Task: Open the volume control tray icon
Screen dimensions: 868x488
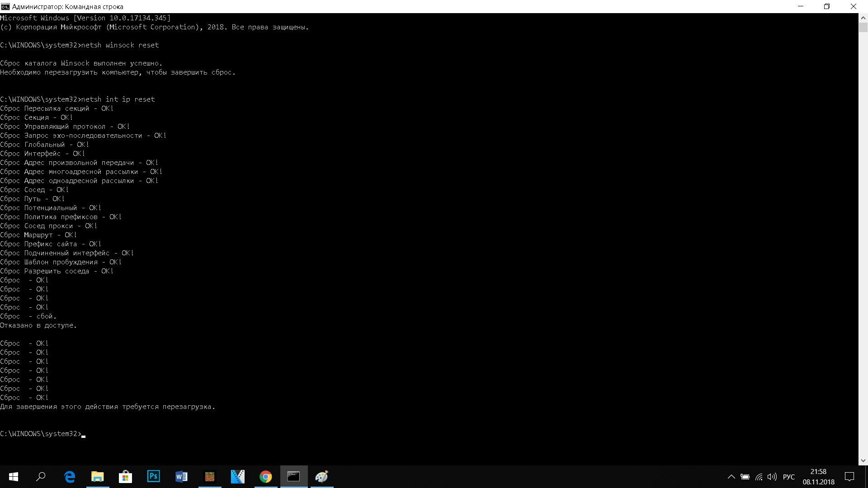Action: (772, 477)
